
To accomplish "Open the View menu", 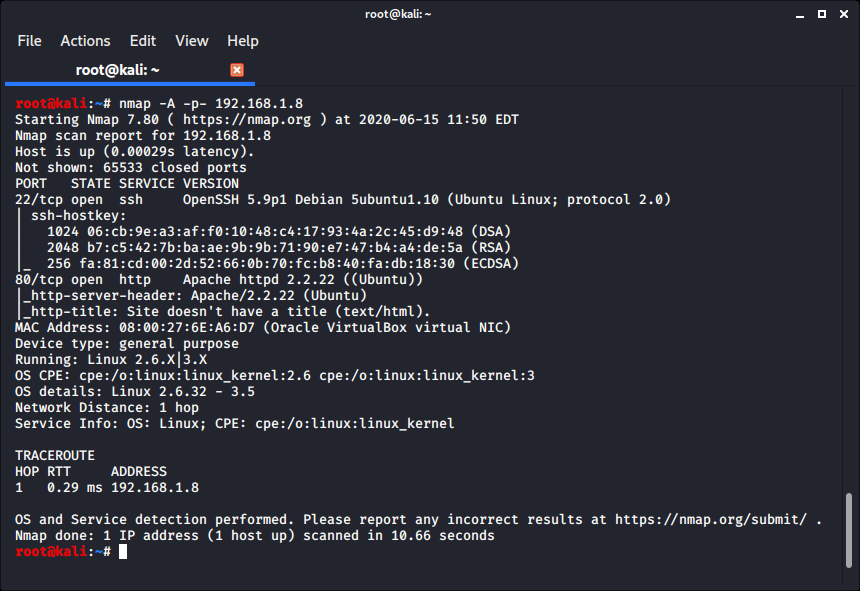I will tap(192, 41).
